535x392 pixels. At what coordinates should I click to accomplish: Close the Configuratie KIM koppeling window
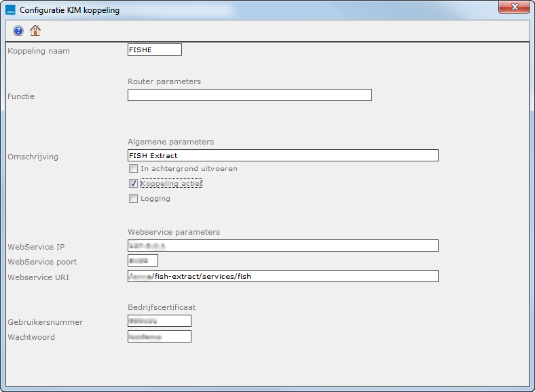514,7
